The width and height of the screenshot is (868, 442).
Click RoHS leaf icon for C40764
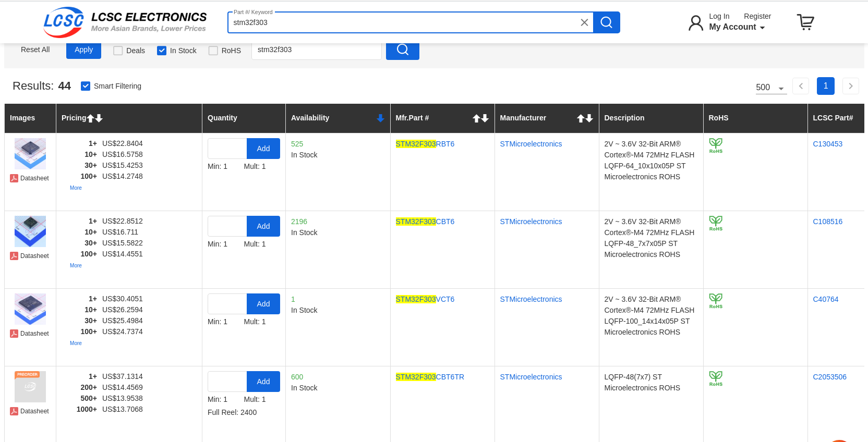716,301
